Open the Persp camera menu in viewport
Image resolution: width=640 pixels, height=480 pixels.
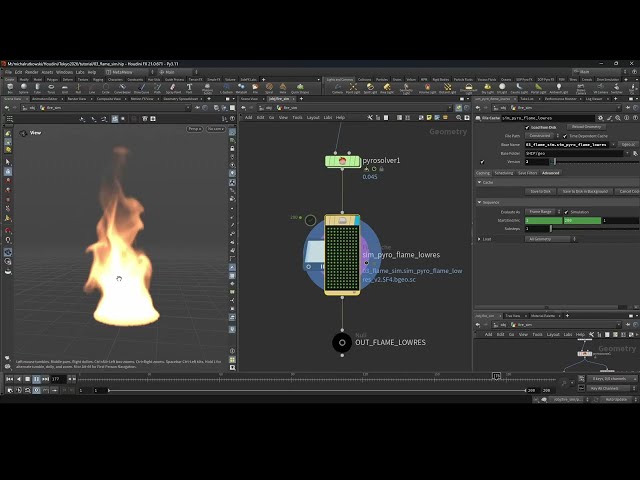[194, 129]
